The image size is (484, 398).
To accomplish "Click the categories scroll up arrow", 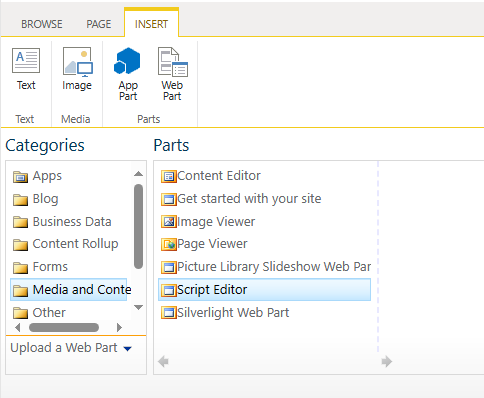I will click(x=138, y=174).
